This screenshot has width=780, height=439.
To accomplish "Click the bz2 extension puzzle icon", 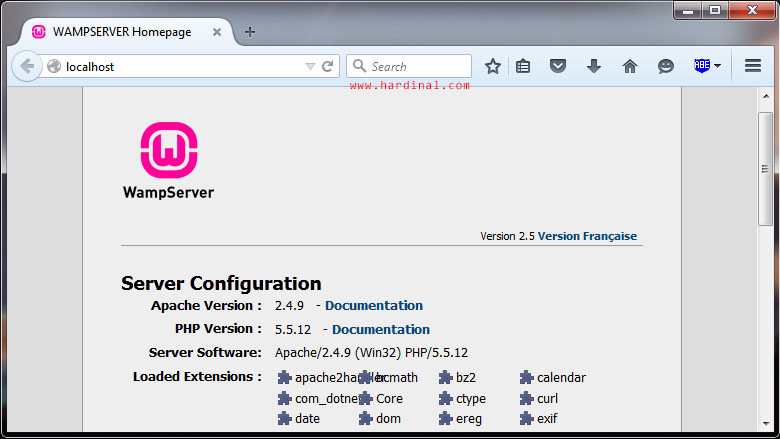I will click(x=445, y=377).
